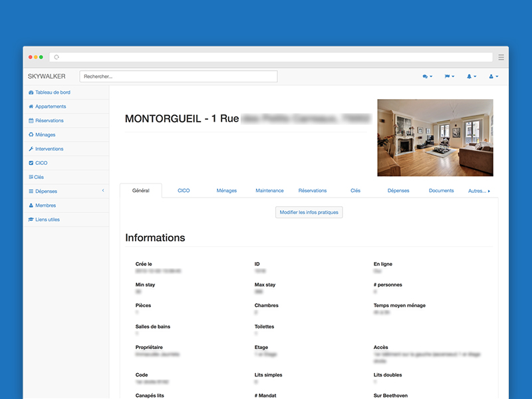
Task: Open the flag dropdown in top bar
Action: 450,76
